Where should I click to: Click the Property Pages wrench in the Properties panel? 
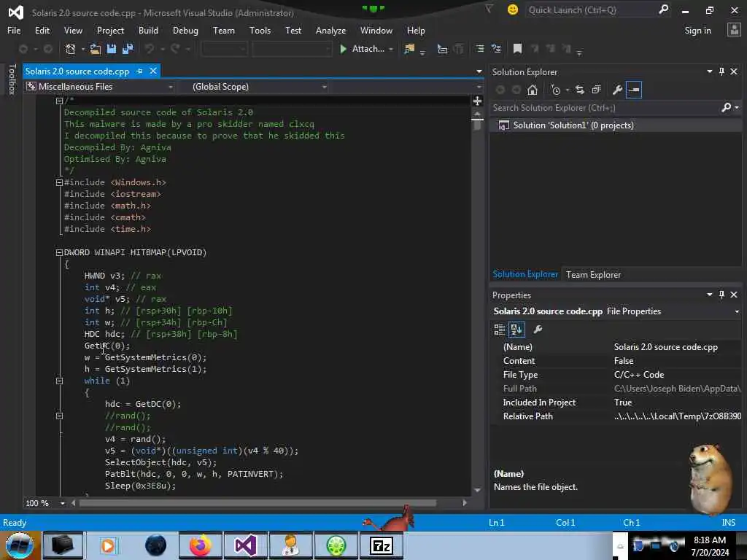(538, 329)
